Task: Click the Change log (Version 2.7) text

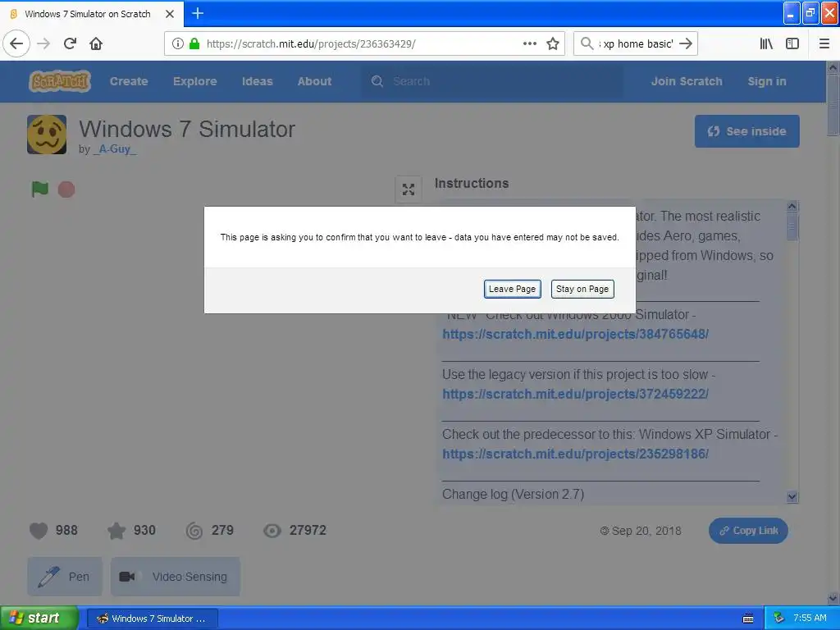Action: (x=514, y=494)
